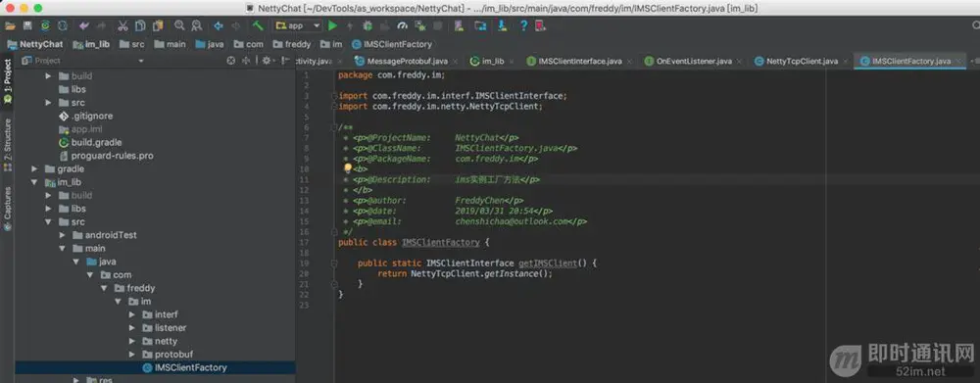This screenshot has width=980, height=383.
Task: Click the Help question mark icon
Action: coord(523,25)
